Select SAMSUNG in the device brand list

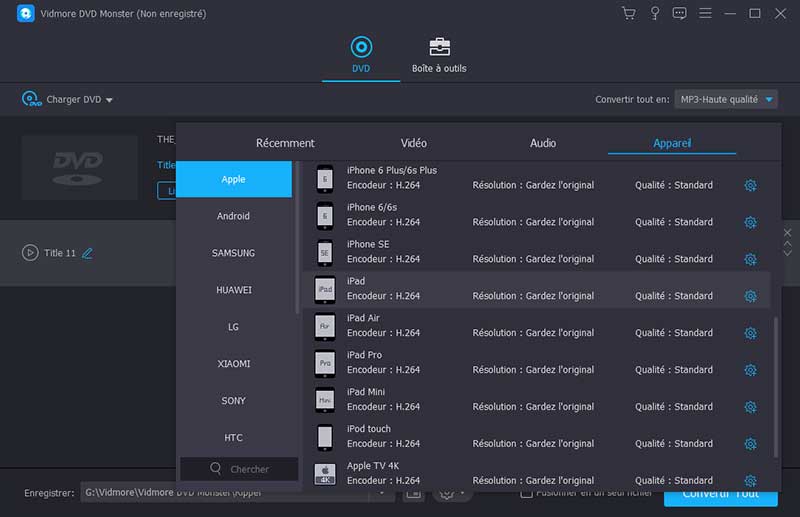point(234,253)
